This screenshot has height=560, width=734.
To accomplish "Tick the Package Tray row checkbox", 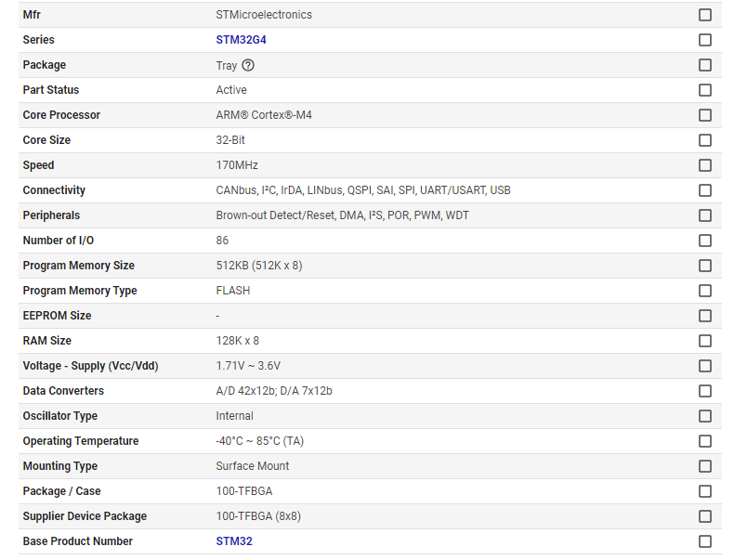I will [705, 65].
